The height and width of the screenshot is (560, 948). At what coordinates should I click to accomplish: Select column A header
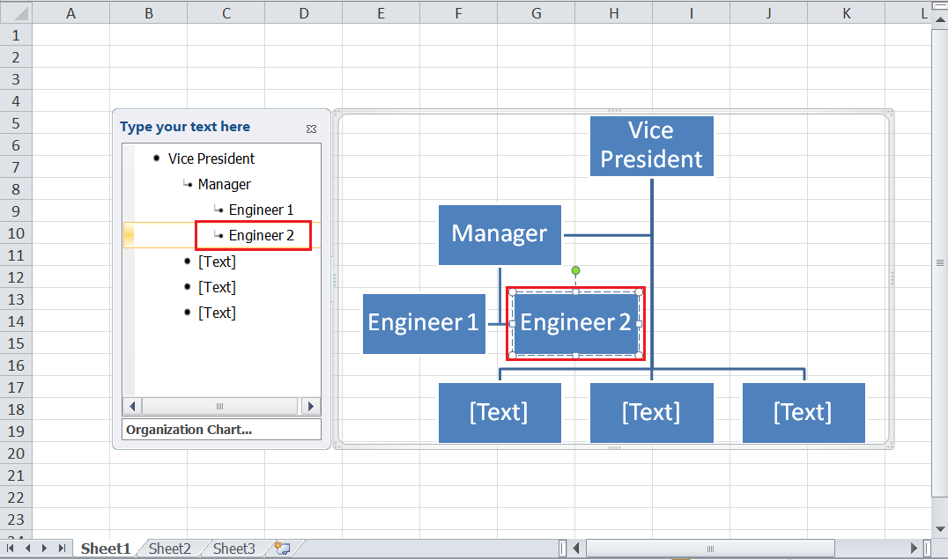tap(70, 12)
